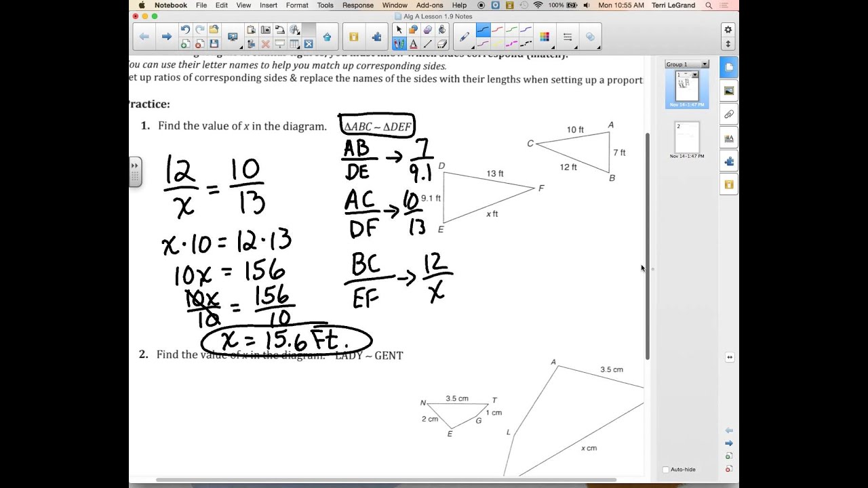868x488 pixels.
Task: Select the Line tool
Action: click(427, 44)
